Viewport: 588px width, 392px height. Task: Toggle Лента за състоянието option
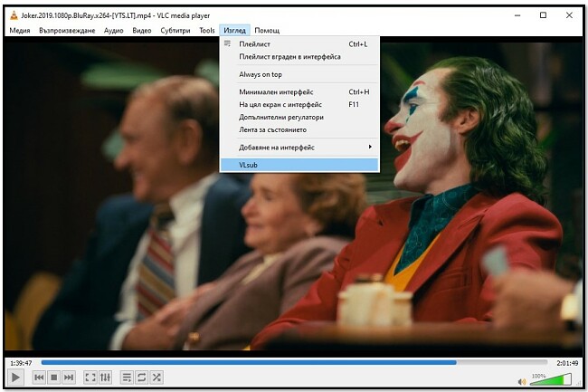(299, 129)
